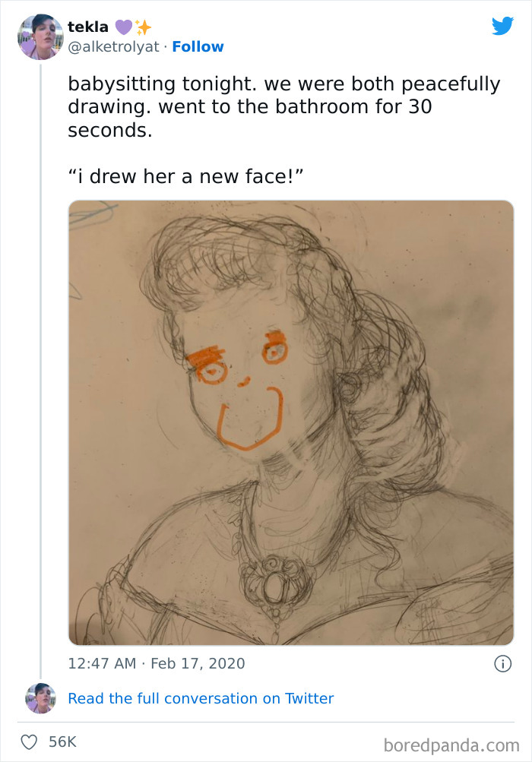Click the tweet text about babysitting
The image size is (532, 762).
[284, 107]
